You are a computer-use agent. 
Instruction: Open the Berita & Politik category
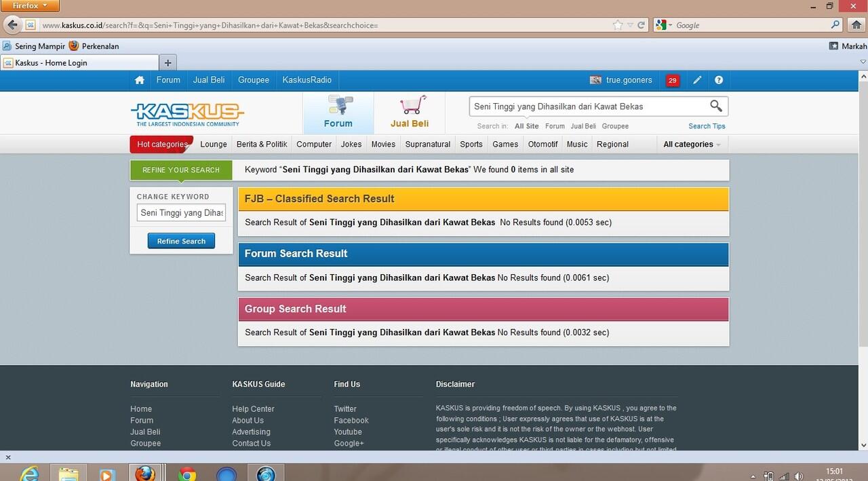(x=262, y=145)
